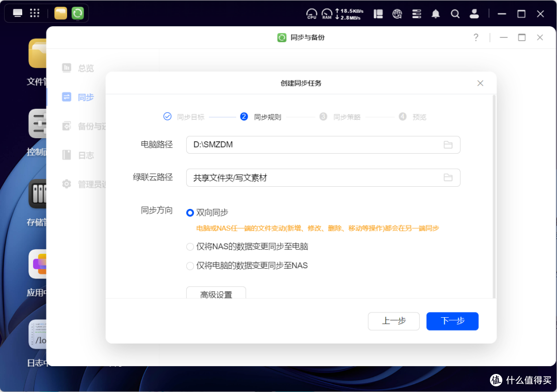Click the 绿联云路径 input field
This screenshot has width=557, height=392.
[323, 177]
